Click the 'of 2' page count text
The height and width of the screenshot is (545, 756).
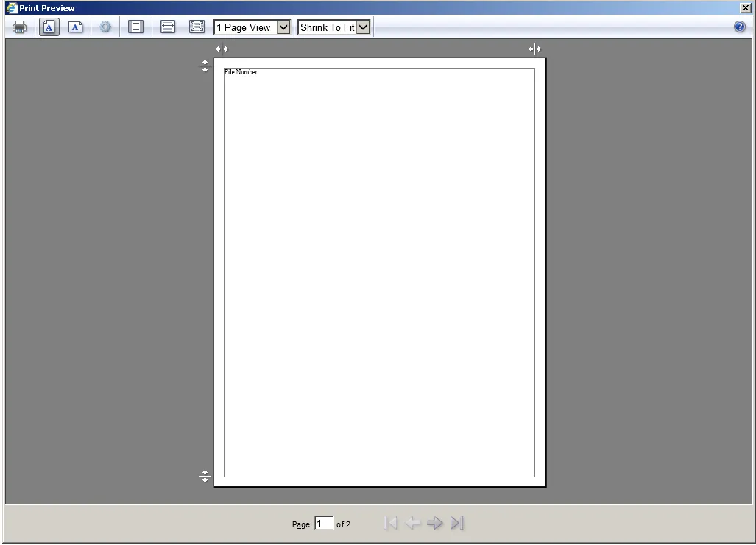pos(343,524)
